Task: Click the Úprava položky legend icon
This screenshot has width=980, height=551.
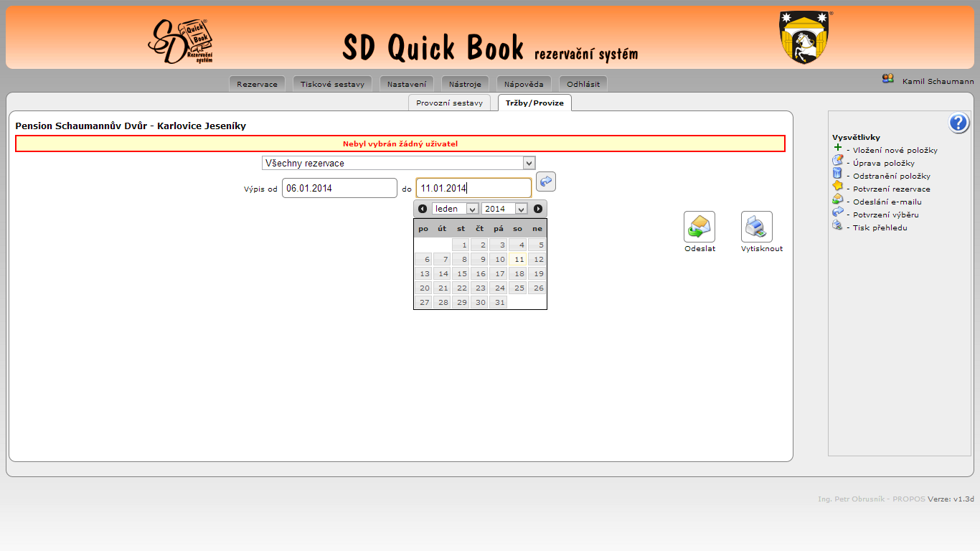Action: 837,161
